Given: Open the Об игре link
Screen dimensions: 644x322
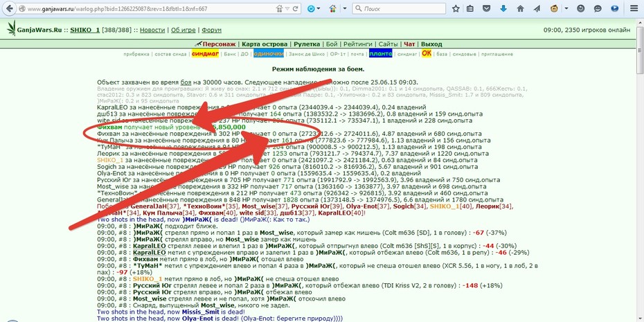Looking at the screenshot, I should tap(184, 30).
